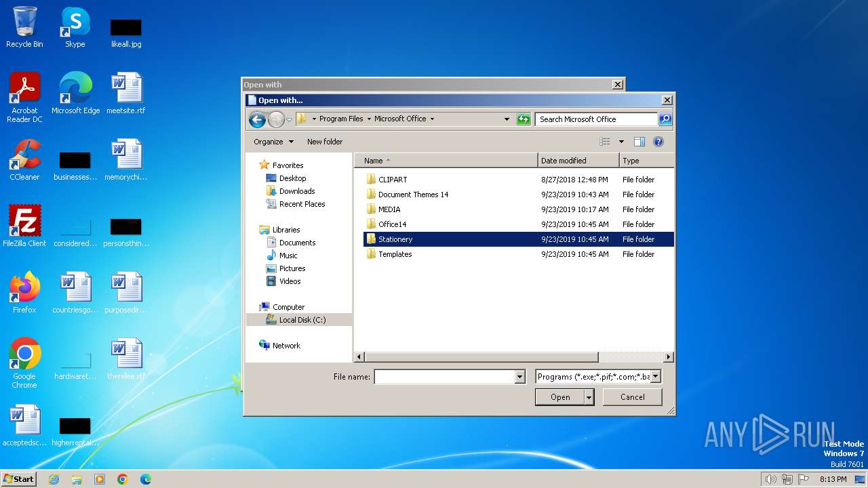The height and width of the screenshot is (488, 868).
Task: Open Acrobat Reader DC shortcut
Action: point(24,98)
